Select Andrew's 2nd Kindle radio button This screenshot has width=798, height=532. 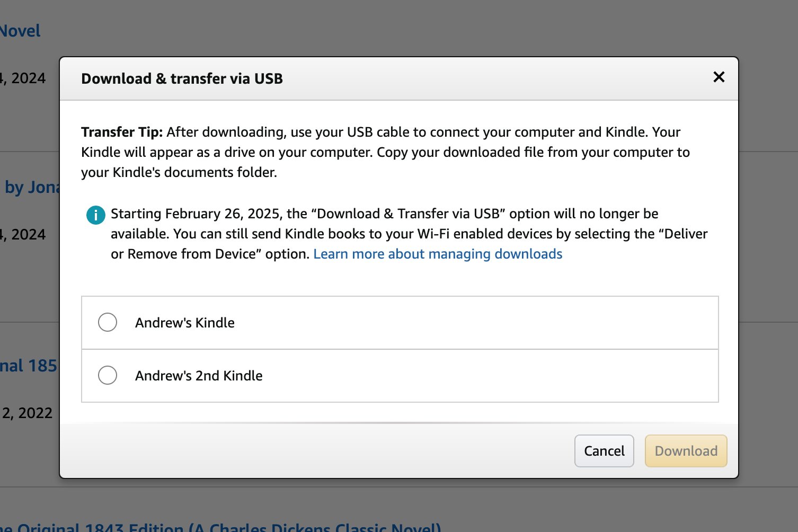[x=108, y=375]
